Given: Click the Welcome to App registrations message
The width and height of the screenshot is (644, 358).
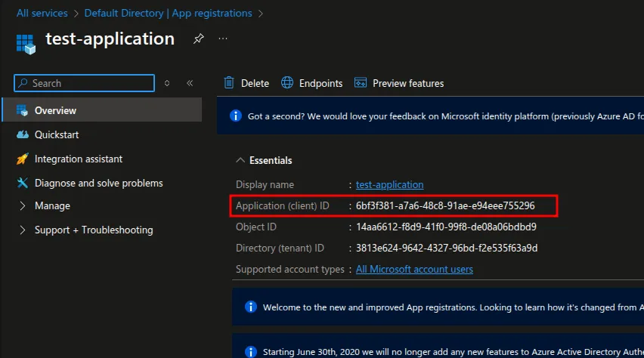Looking at the screenshot, I should coord(454,307).
